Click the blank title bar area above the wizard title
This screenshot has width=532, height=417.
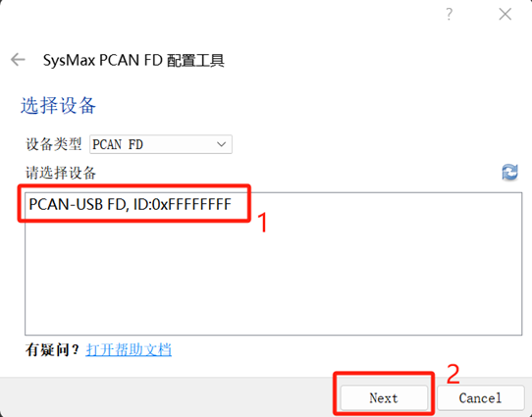(221, 16)
